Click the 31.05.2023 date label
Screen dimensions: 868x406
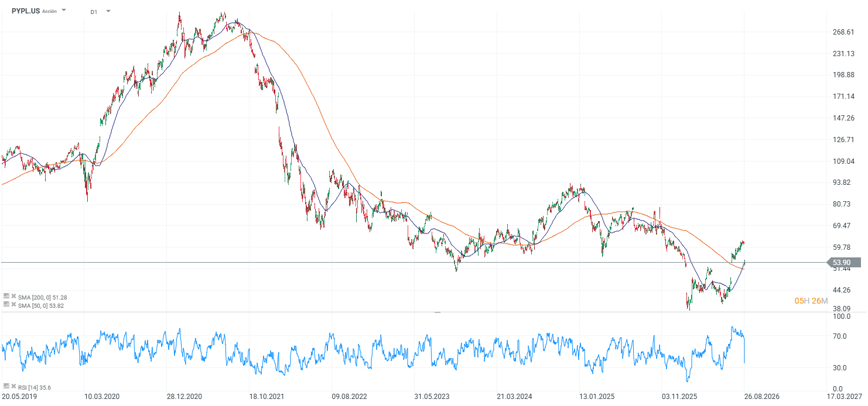point(432,397)
